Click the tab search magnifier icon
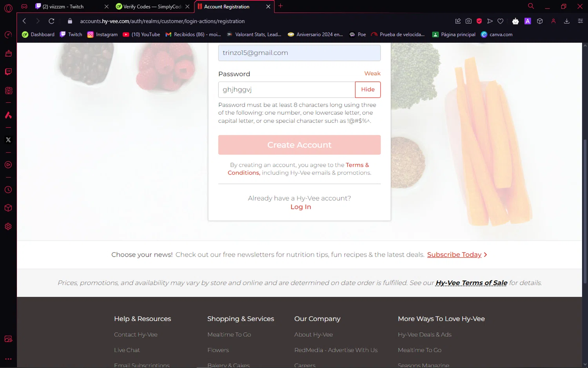The height and width of the screenshot is (368, 588). (x=531, y=6)
